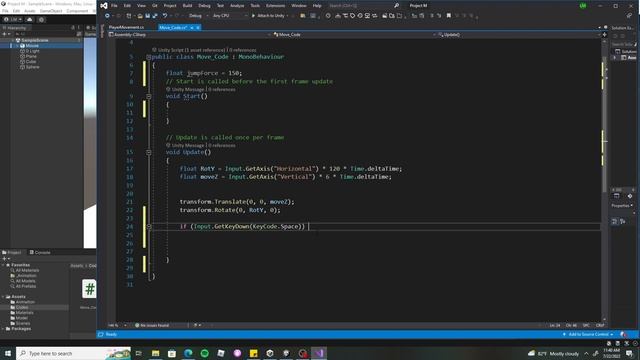Open Microsoft Edge from taskbar

[x=188, y=353]
